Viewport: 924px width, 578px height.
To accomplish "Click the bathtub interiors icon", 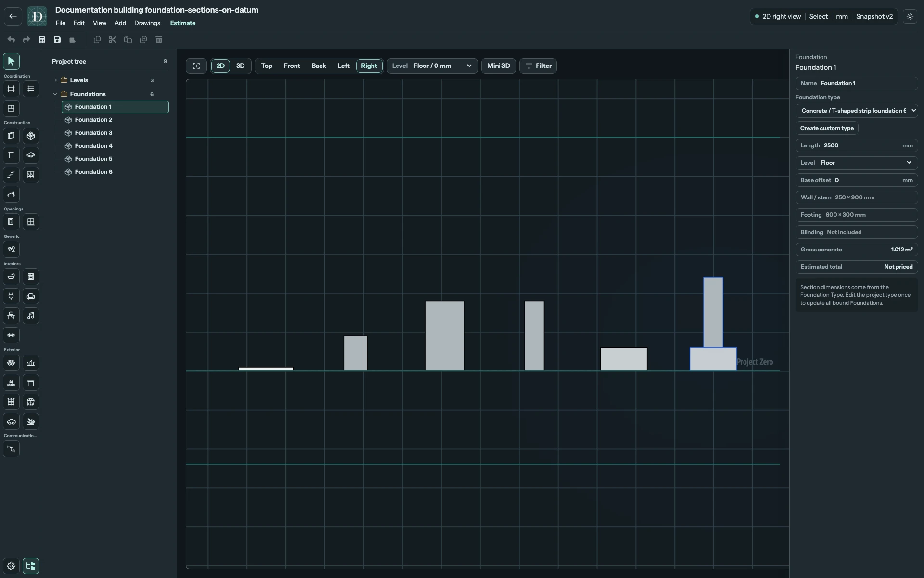I will (x=11, y=277).
